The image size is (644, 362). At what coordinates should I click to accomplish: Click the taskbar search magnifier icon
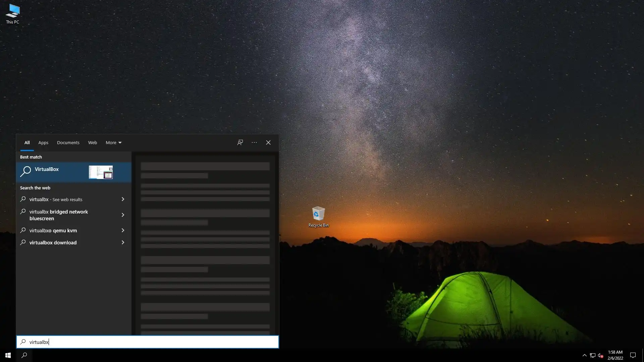point(24,355)
